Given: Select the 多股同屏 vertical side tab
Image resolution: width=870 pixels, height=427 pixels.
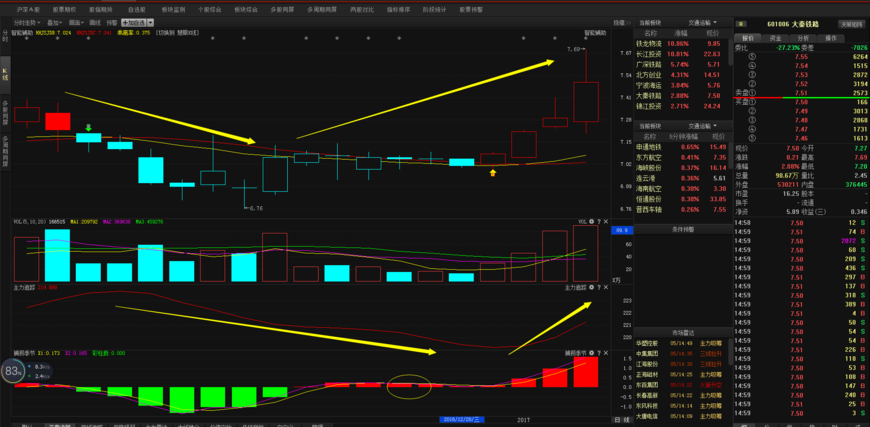Looking at the screenshot, I should [x=4, y=114].
